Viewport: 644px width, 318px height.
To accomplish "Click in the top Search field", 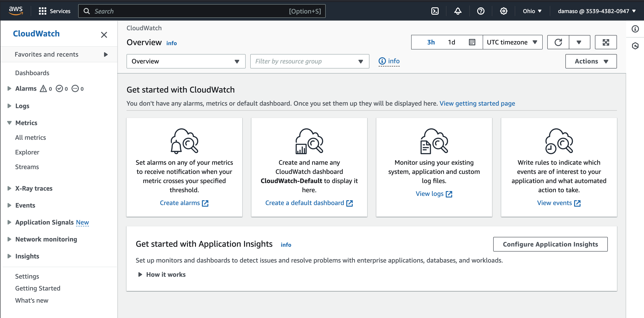I will coord(190,11).
